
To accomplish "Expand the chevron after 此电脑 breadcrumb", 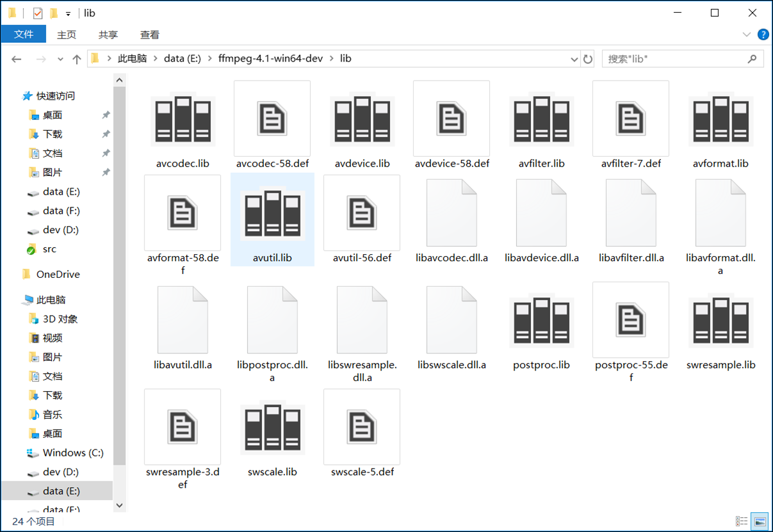I will click(155, 58).
